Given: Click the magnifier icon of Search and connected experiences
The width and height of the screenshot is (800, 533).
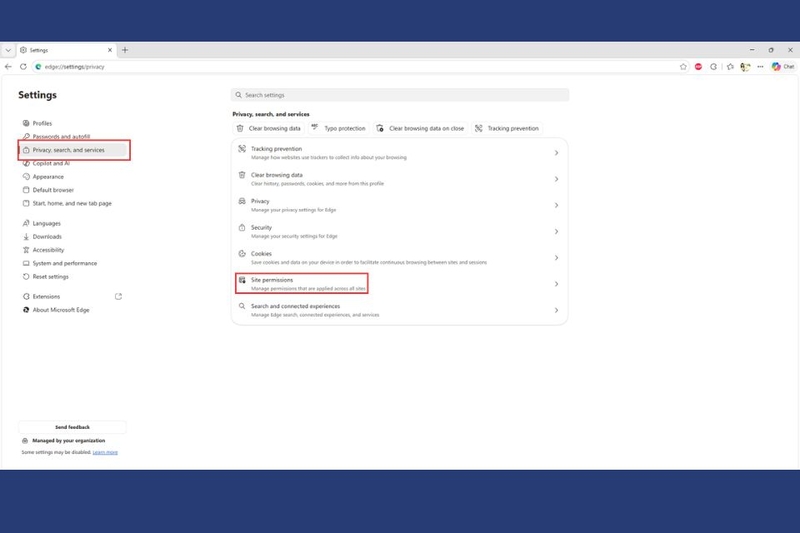Looking at the screenshot, I should point(242,306).
